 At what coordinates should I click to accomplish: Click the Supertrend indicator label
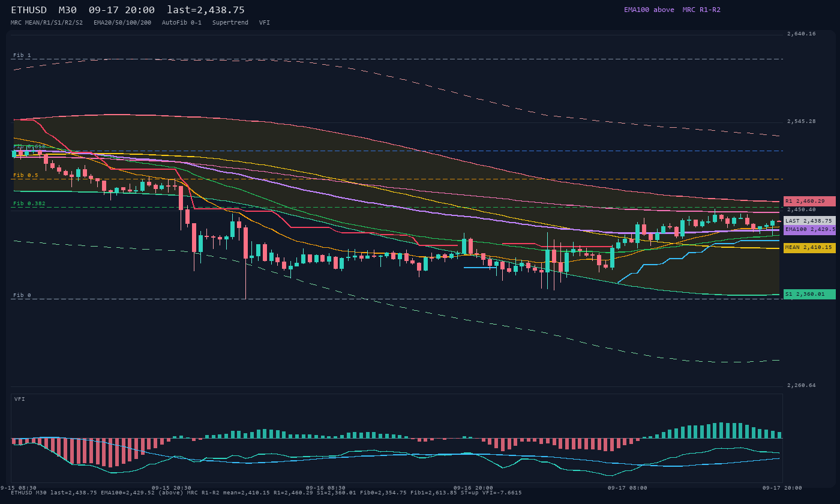(x=230, y=23)
